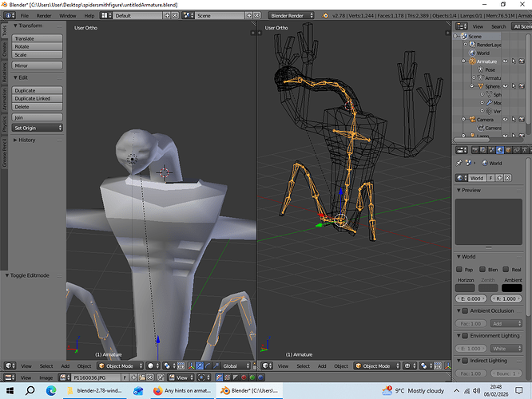Open the Object properties tab icon
The image size is (532, 399).
coord(508,150)
